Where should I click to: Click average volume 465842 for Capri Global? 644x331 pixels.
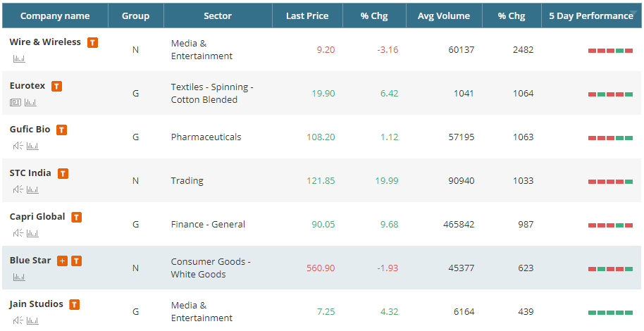click(459, 224)
